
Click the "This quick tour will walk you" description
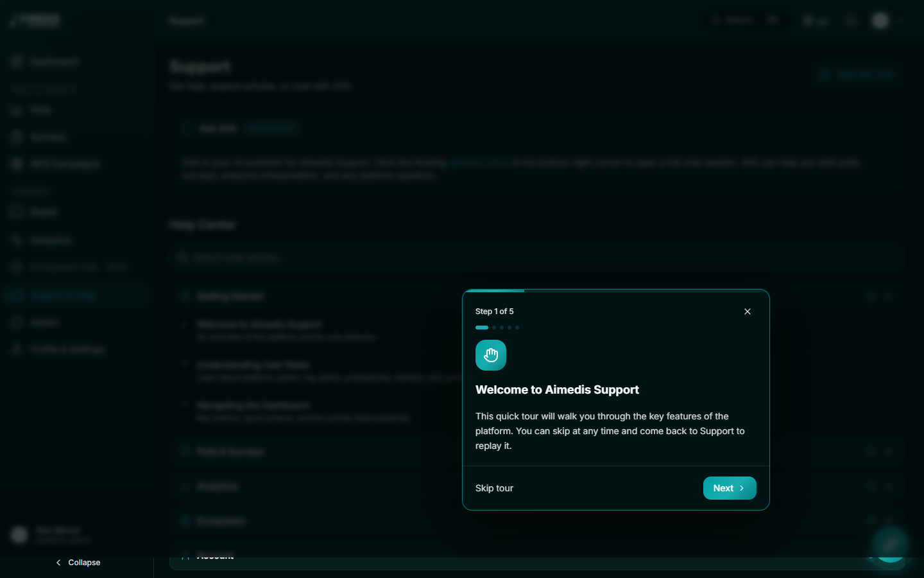click(610, 431)
